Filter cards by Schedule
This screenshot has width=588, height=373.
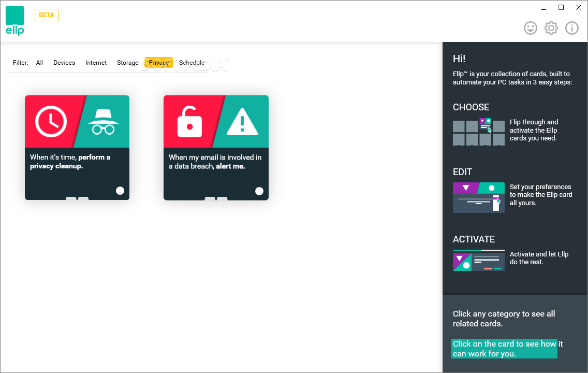pyautogui.click(x=192, y=63)
